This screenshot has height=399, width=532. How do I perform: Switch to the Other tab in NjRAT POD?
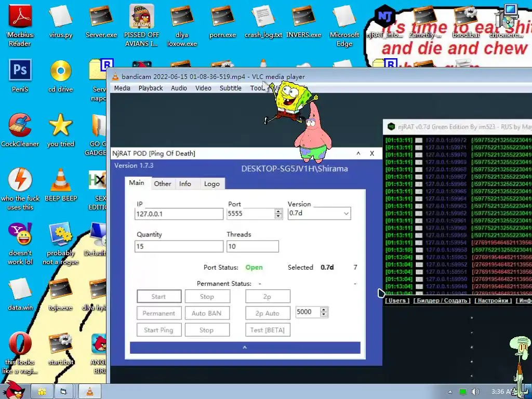click(163, 183)
